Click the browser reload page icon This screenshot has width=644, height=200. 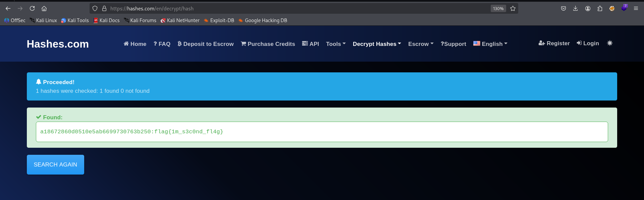click(32, 8)
